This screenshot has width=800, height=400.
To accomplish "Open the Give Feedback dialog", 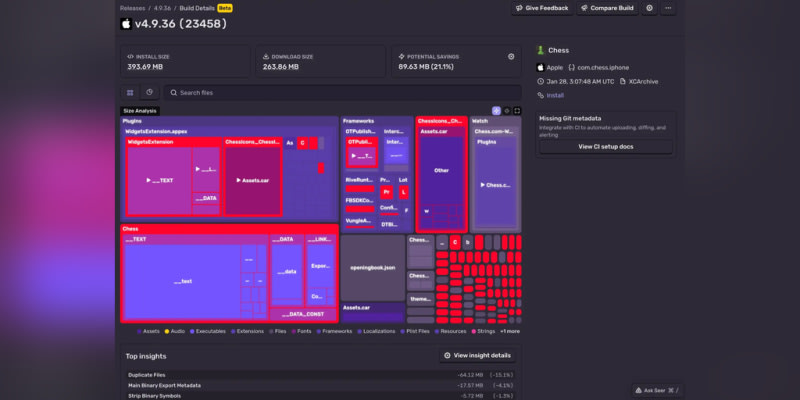I will point(542,8).
